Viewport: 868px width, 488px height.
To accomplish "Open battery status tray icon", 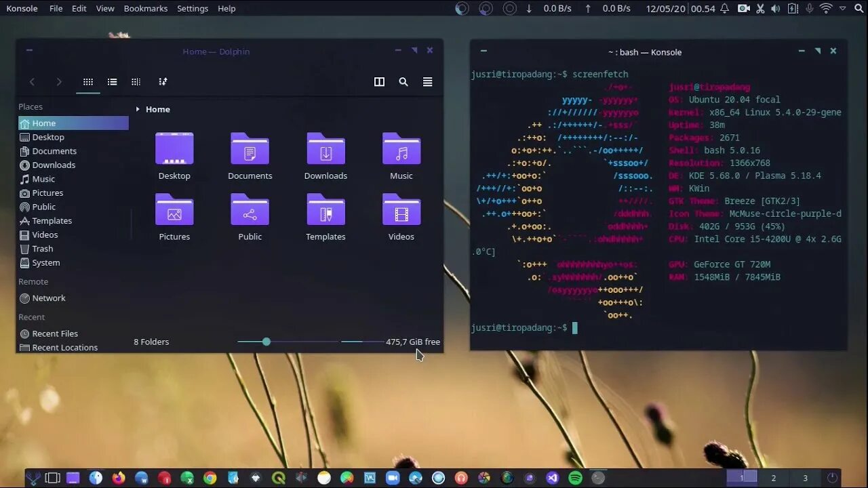I will 792,8.
